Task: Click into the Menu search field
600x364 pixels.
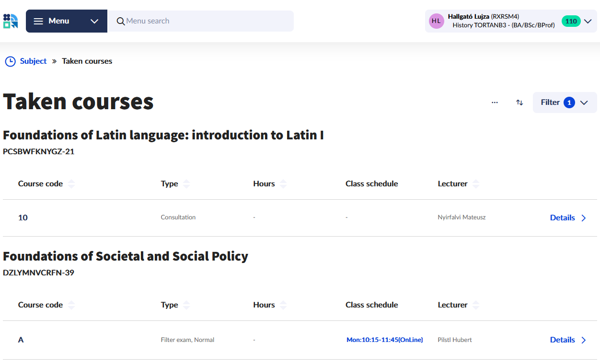Action: (206, 21)
